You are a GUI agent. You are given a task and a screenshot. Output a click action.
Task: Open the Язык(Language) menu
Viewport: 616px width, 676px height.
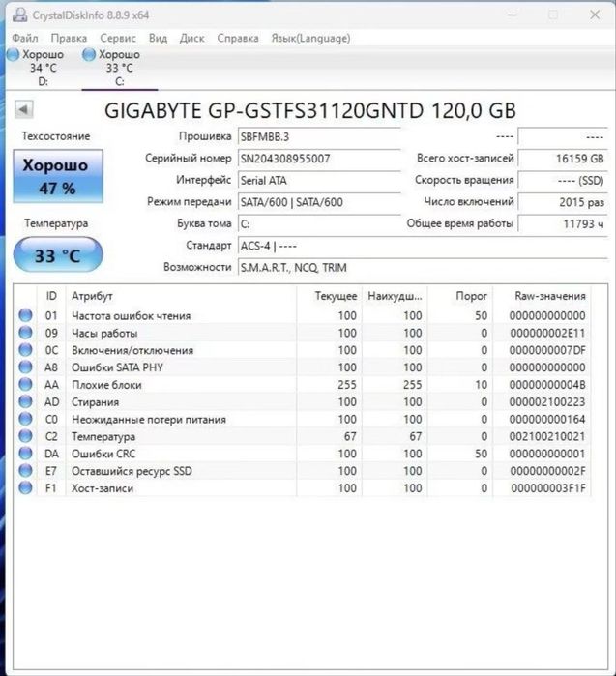point(310,38)
